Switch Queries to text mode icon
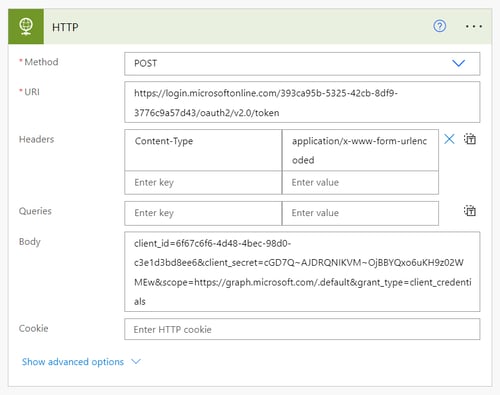The height and width of the screenshot is (395, 500). [x=470, y=211]
